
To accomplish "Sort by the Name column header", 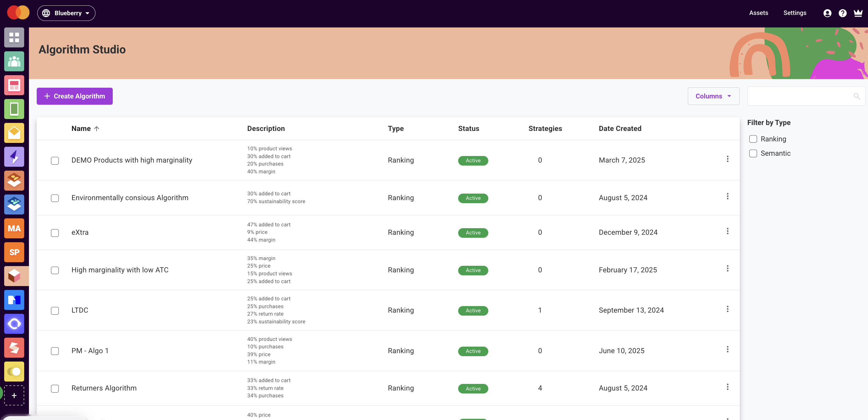I will [x=81, y=129].
